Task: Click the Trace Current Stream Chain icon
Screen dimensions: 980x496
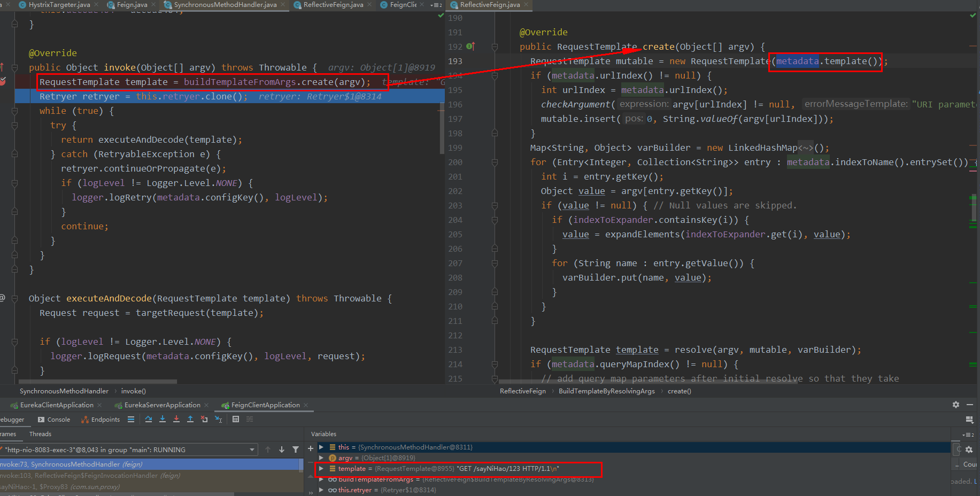Action: pos(250,420)
